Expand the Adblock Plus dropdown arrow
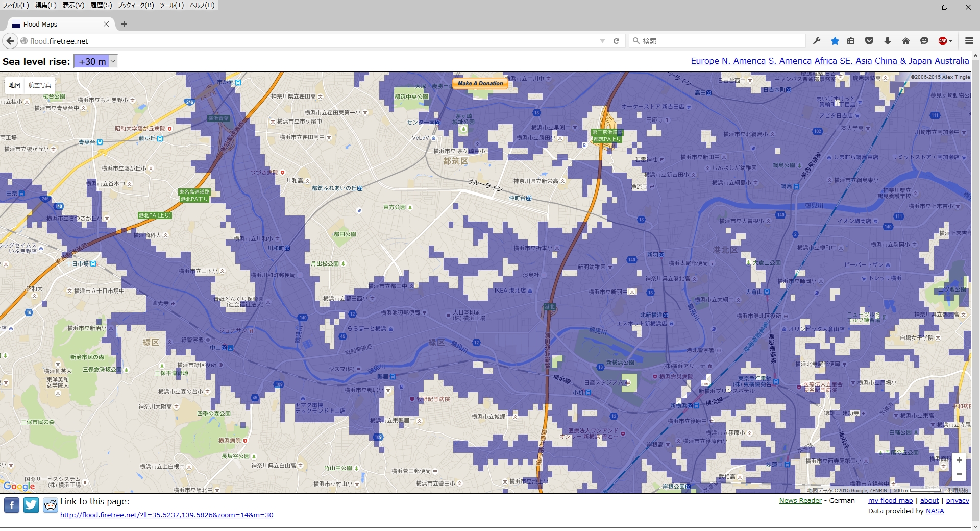The height and width of the screenshot is (531, 980). (950, 41)
